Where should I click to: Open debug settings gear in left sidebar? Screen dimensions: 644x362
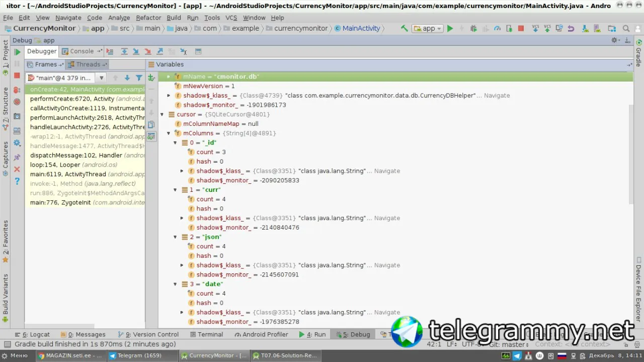(17, 143)
